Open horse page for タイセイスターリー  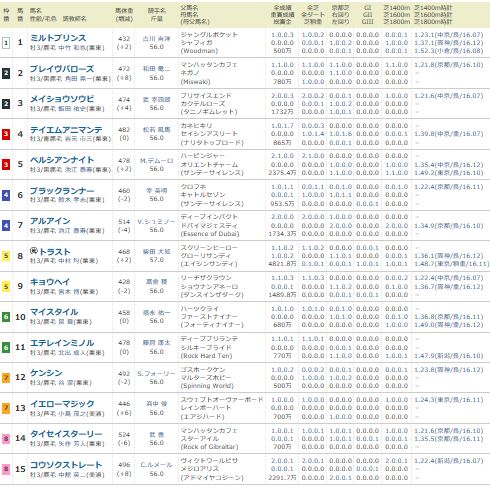[x=66, y=434]
